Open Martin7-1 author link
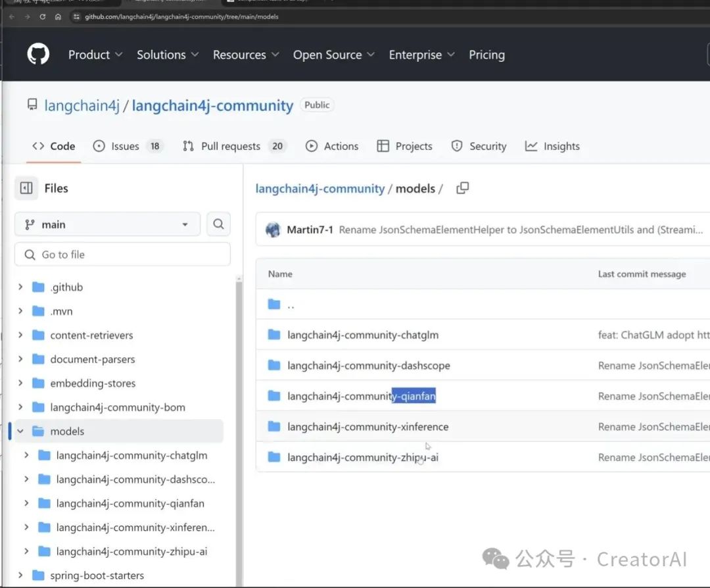Viewport: 710px width, 588px height. (310, 230)
